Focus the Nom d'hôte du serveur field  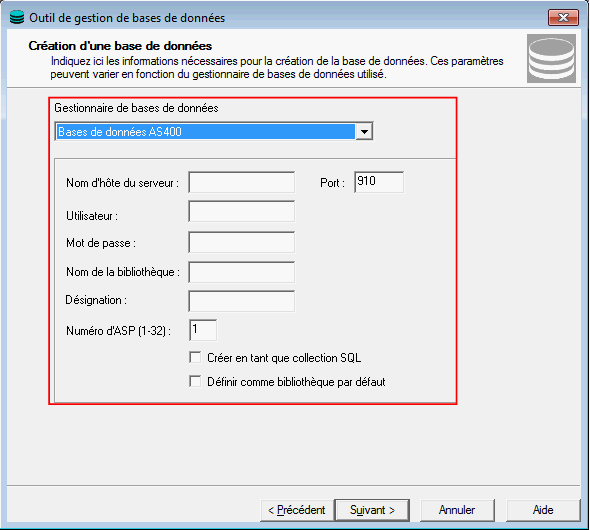[x=242, y=182]
